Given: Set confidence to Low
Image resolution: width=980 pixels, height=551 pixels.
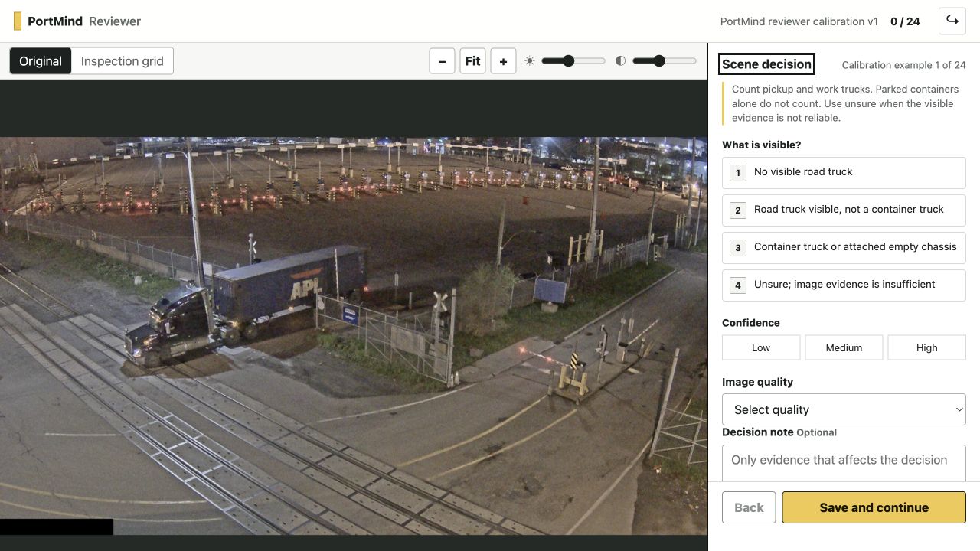Looking at the screenshot, I should pyautogui.click(x=761, y=347).
